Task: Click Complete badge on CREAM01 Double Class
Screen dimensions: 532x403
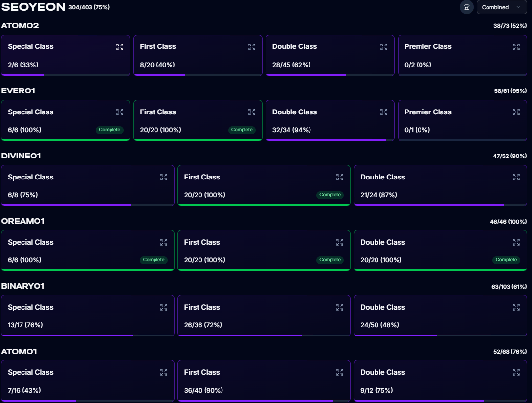Action: pyautogui.click(x=506, y=260)
